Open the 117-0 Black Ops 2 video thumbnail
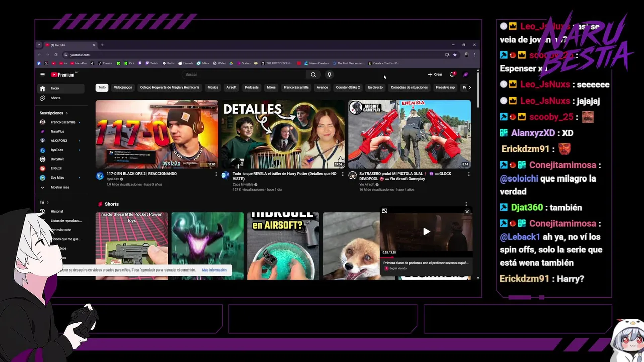Image resolution: width=644 pixels, height=362 pixels. click(x=157, y=134)
